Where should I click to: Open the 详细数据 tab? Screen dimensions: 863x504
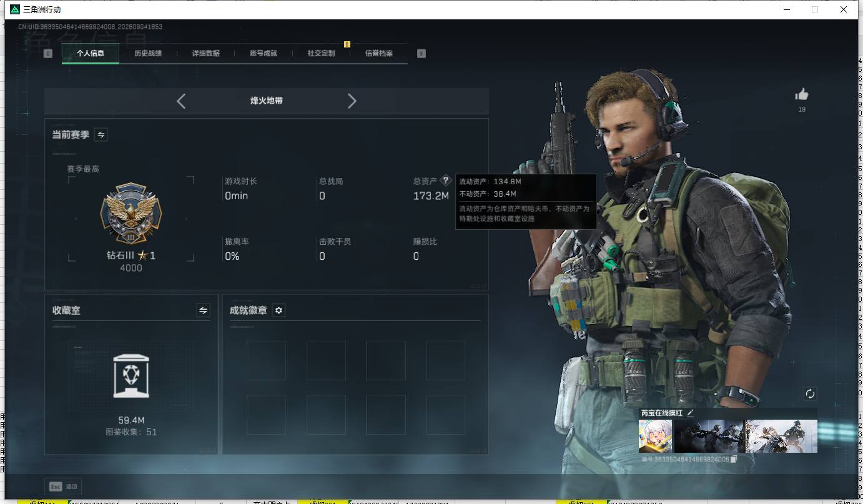205,53
